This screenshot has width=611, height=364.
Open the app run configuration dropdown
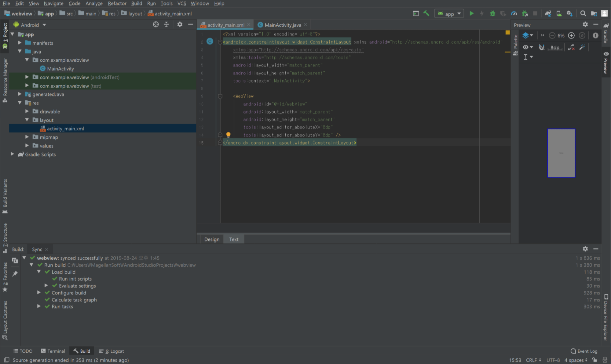click(449, 14)
